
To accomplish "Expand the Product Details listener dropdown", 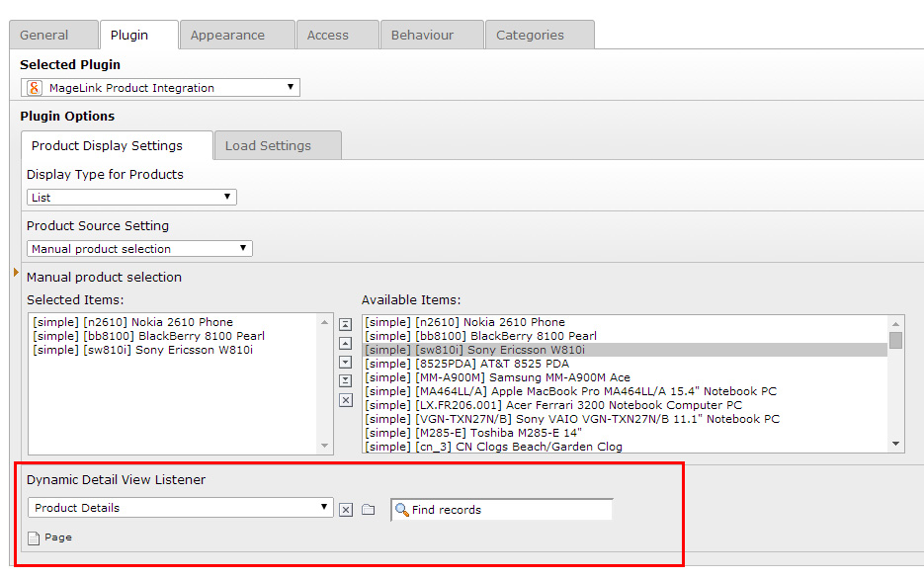I will pyautogui.click(x=180, y=508).
